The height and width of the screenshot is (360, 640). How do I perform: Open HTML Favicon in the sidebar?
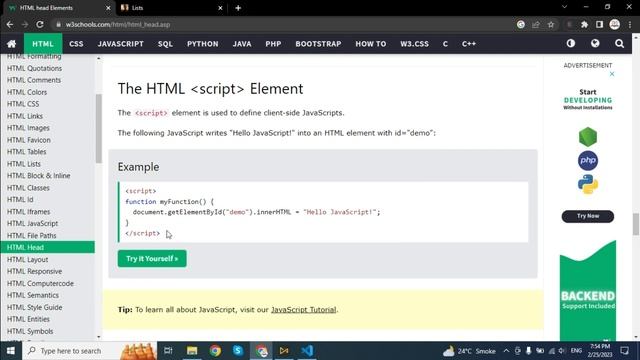tap(29, 140)
